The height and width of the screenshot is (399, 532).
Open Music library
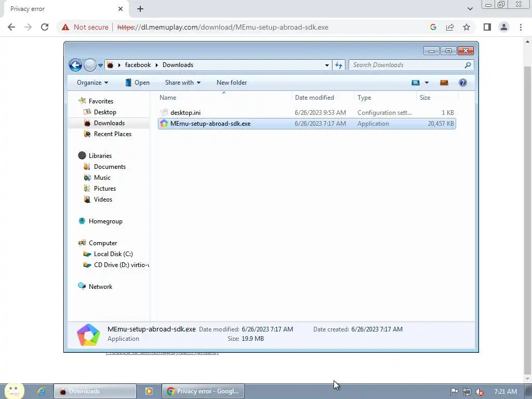click(102, 178)
